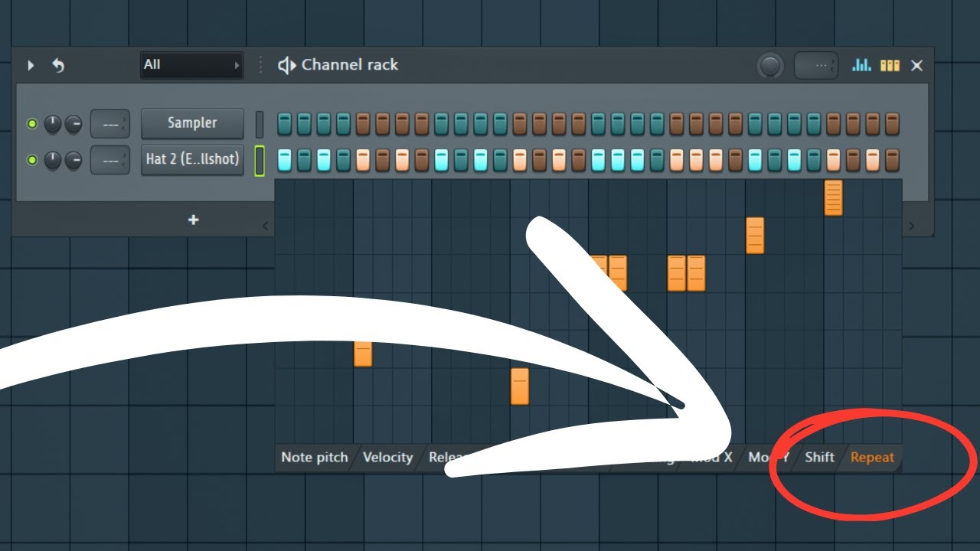This screenshot has width=980, height=551.
Task: Click the Hat 2 mixer track selector
Action: point(110,160)
